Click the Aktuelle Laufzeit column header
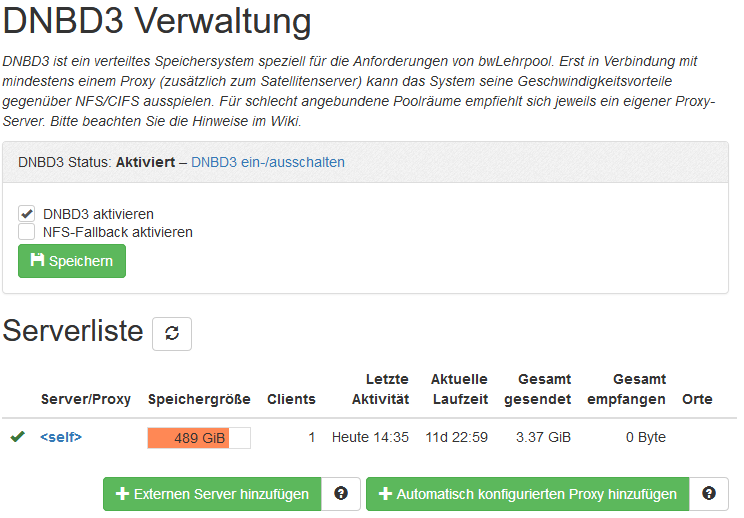 click(x=459, y=389)
